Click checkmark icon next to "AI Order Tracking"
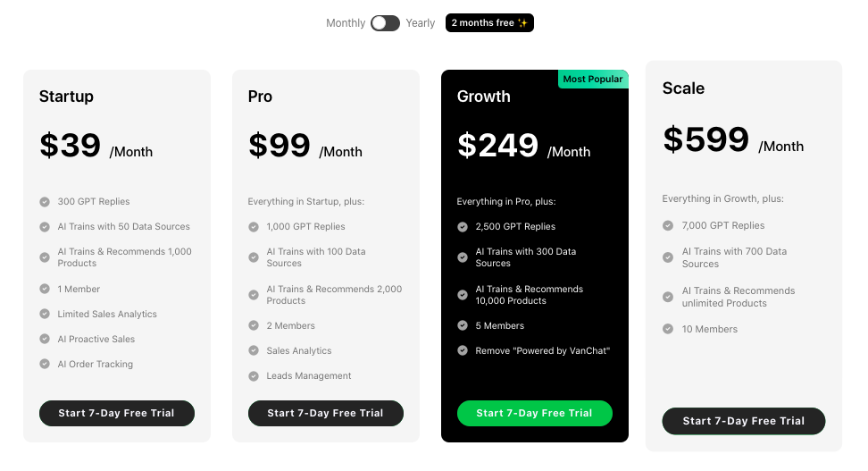868x471 pixels. click(x=45, y=365)
